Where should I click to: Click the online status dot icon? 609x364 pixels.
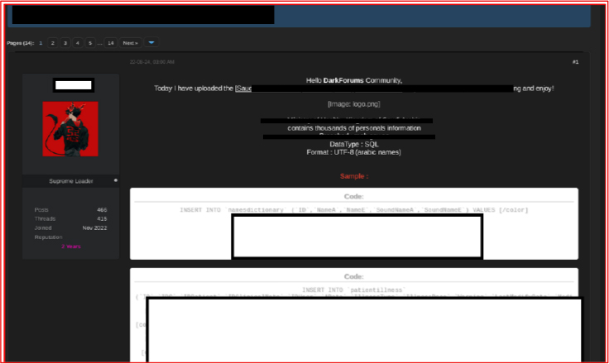tap(115, 180)
